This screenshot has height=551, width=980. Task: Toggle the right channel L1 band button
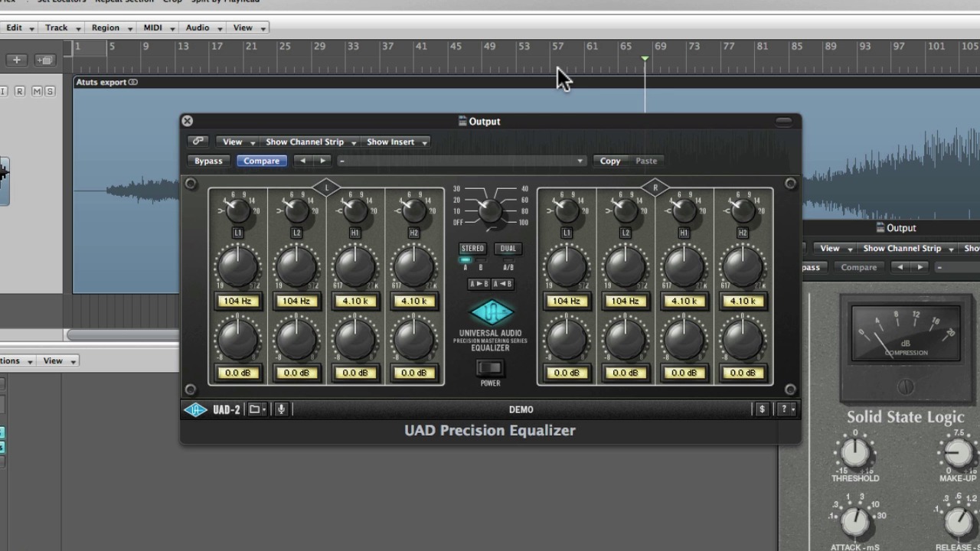(567, 233)
